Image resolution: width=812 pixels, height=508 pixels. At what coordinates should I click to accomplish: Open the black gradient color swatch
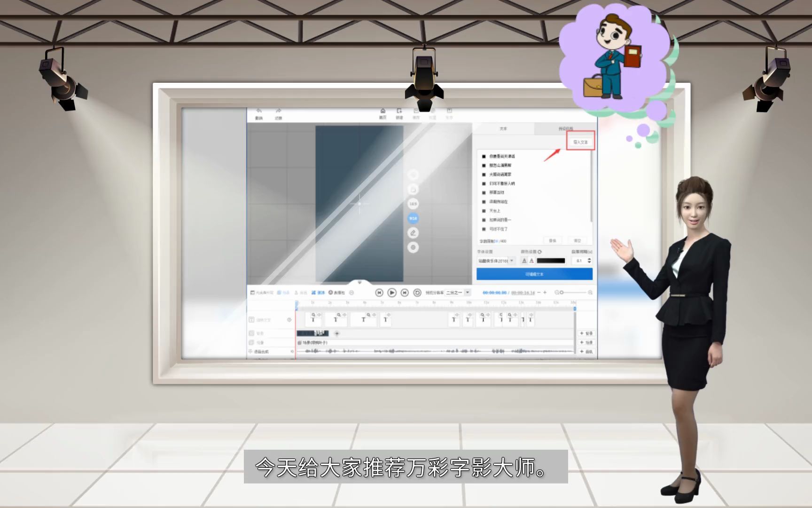pyautogui.click(x=551, y=261)
